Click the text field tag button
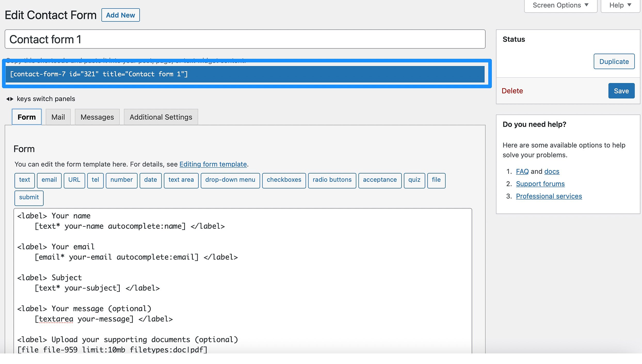Screen dimensions: 642x364 (25, 179)
